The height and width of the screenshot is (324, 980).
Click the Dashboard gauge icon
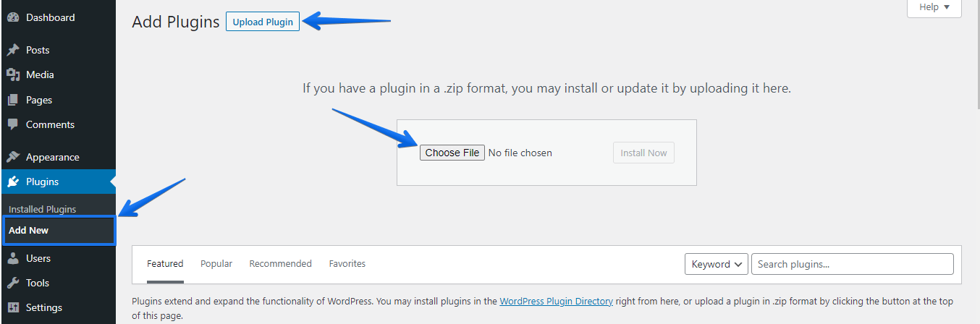pyautogui.click(x=13, y=17)
